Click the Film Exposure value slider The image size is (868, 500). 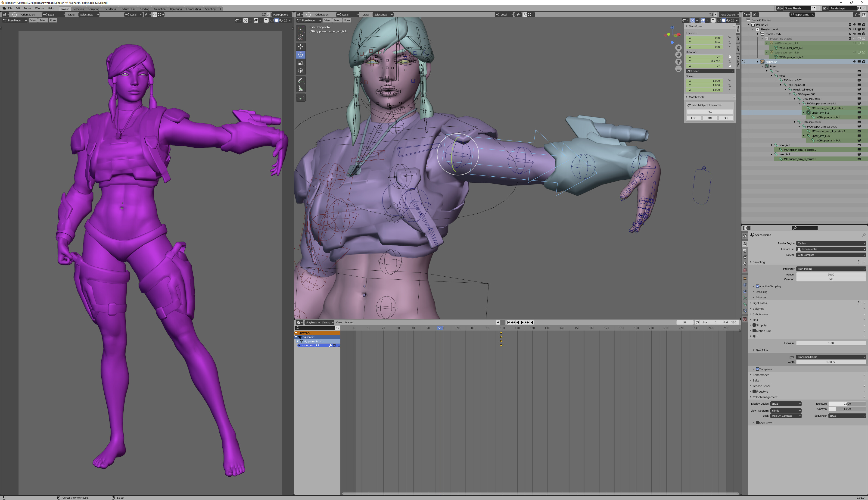[831, 343]
